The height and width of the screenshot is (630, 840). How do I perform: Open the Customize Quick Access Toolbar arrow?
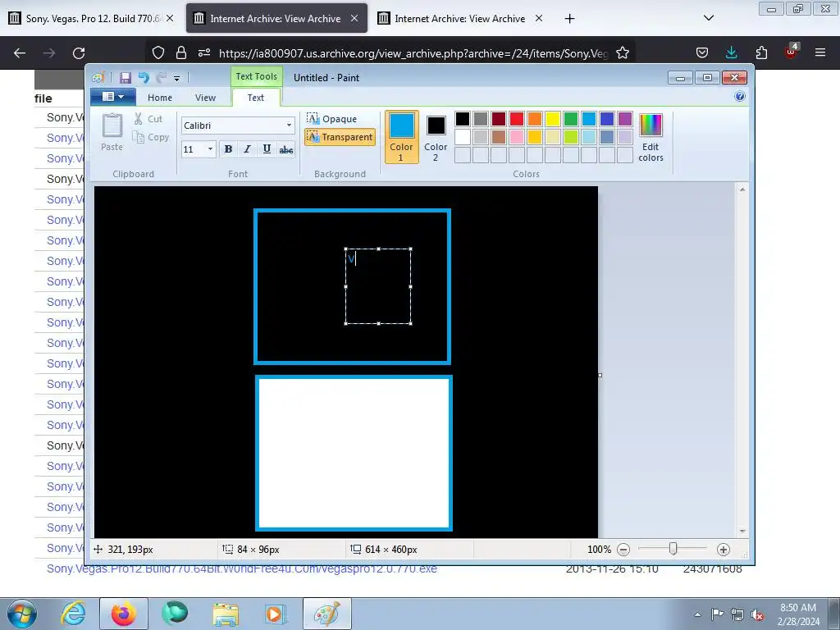pos(177,78)
